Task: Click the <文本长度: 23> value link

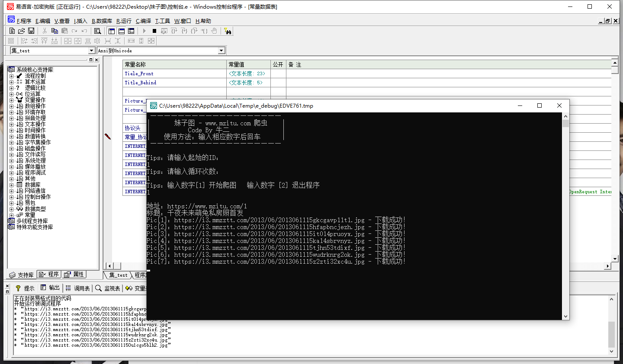Action: tap(247, 73)
